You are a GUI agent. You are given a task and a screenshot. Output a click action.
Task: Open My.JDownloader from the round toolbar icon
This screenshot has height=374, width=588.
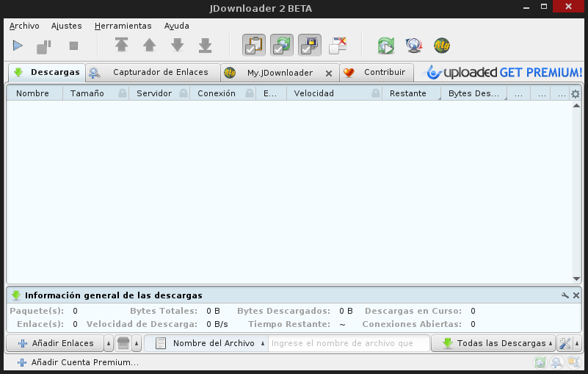click(x=442, y=46)
